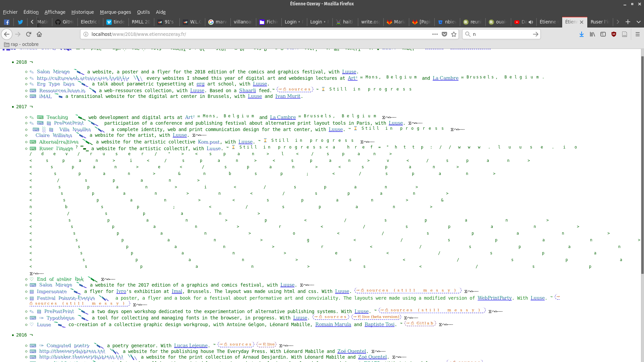Reload the current page

click(29, 34)
